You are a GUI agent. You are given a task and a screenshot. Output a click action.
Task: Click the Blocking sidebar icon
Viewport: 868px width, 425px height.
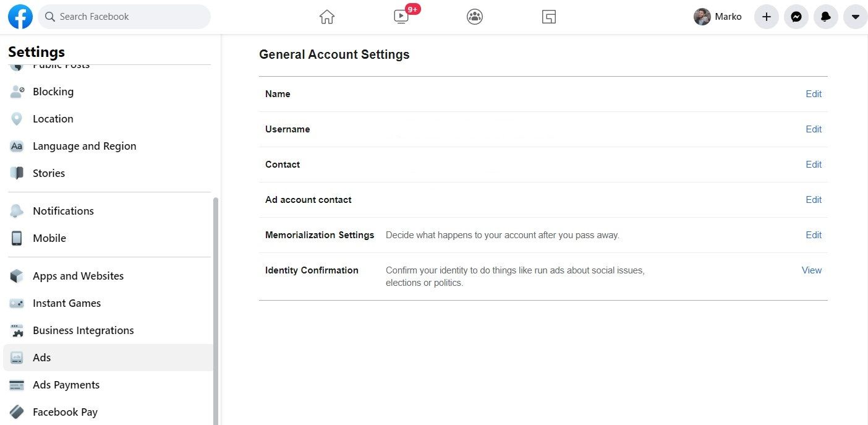point(17,92)
